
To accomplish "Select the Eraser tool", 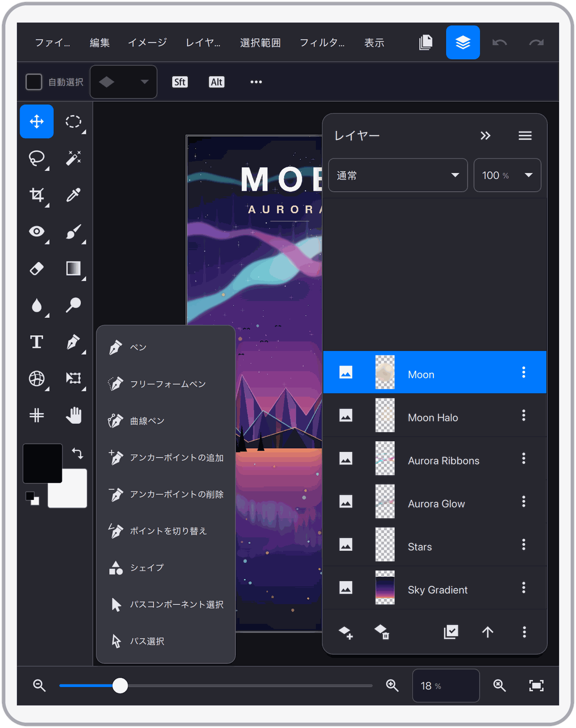I will tap(36, 268).
